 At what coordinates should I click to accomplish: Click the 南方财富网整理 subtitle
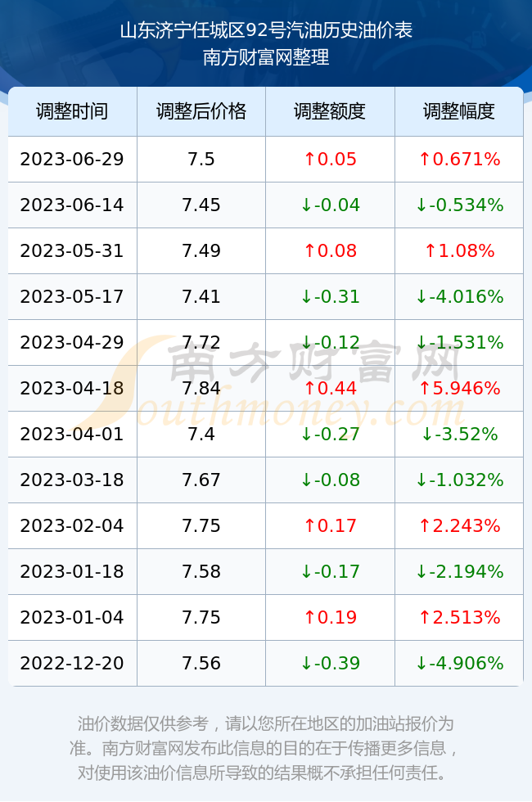[x=266, y=56]
